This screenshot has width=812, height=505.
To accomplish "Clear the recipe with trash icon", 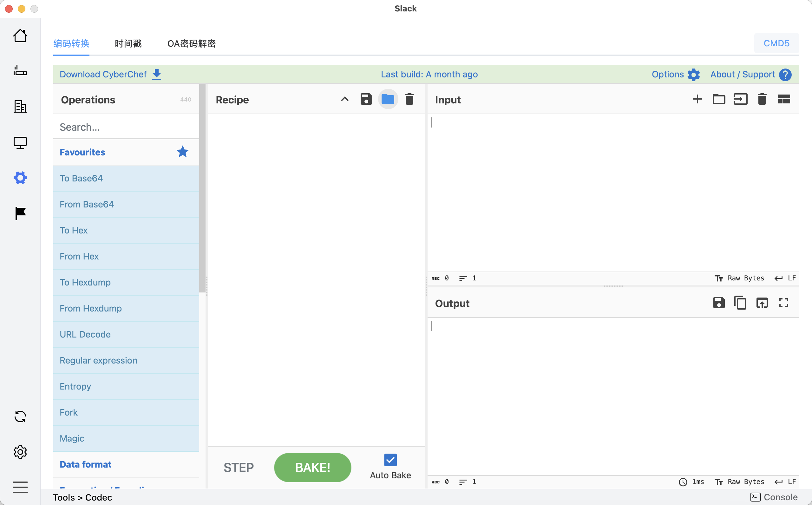I will tap(409, 99).
